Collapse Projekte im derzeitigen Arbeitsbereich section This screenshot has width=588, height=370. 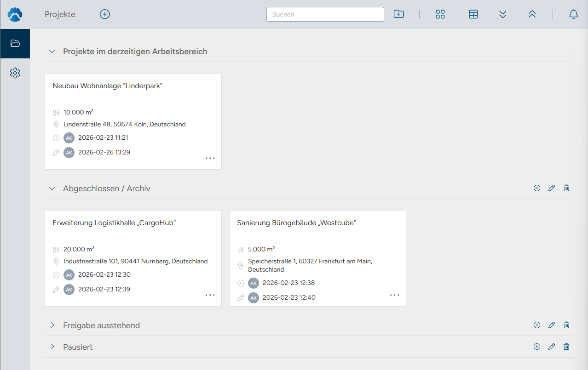[x=52, y=51]
